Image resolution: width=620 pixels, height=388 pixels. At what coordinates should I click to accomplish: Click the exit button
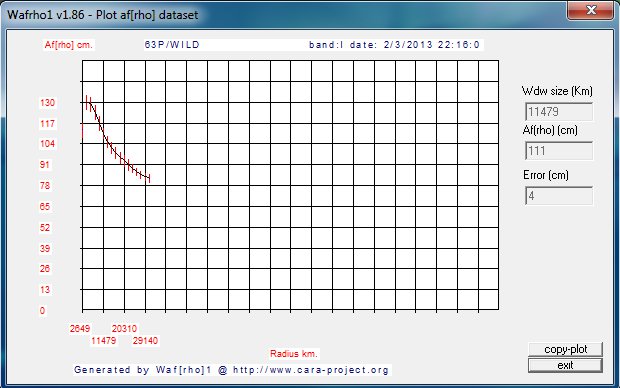(x=565, y=365)
